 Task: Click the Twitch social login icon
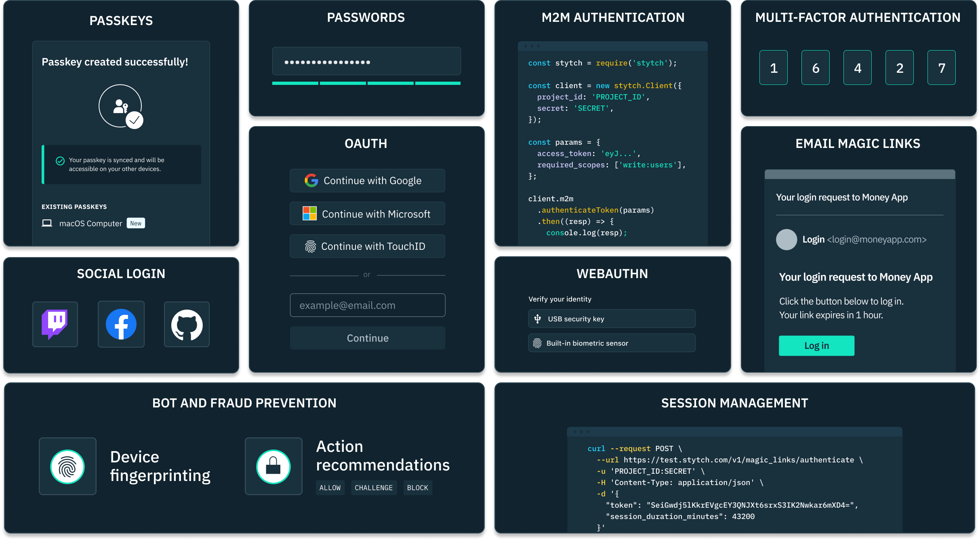click(55, 324)
